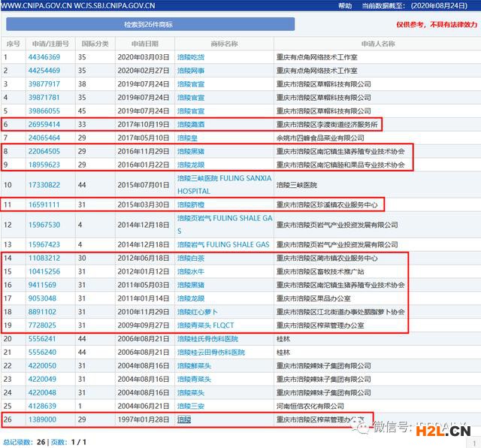Open registration number 39866055
This screenshot has width=481, height=448.
coord(44,111)
